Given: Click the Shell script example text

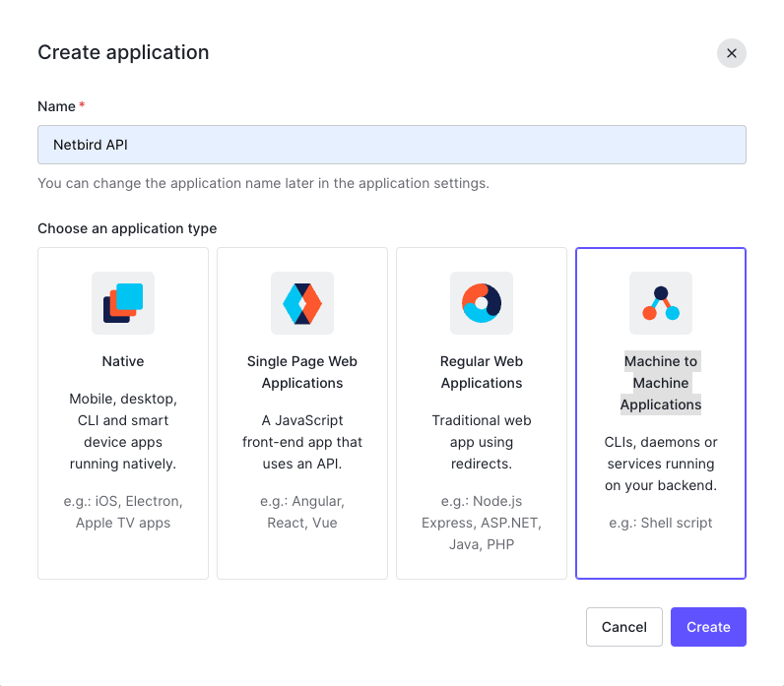Looking at the screenshot, I should coord(661,523).
